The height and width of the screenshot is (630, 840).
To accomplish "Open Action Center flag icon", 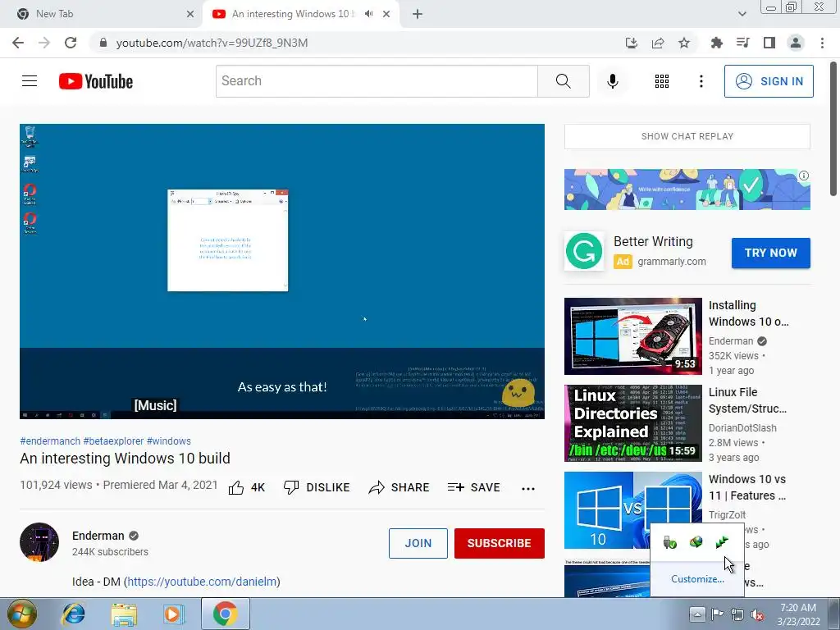I will [717, 614].
